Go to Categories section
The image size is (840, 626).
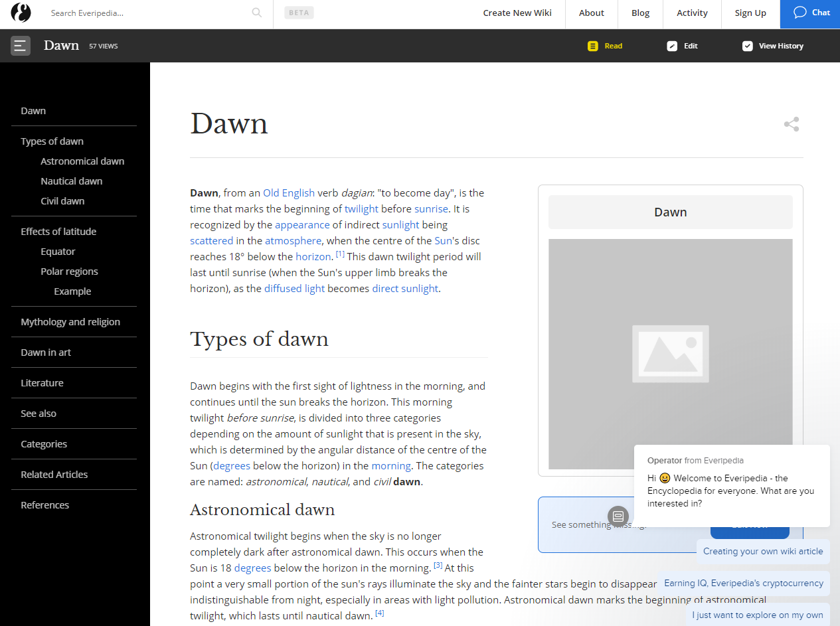44,444
